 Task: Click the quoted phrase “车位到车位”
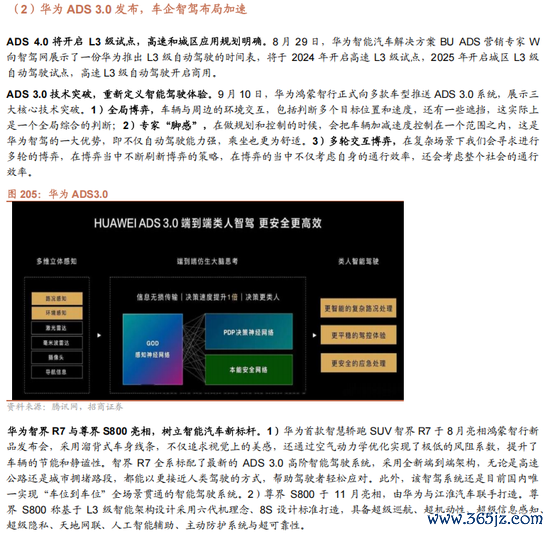pyautogui.click(x=74, y=494)
